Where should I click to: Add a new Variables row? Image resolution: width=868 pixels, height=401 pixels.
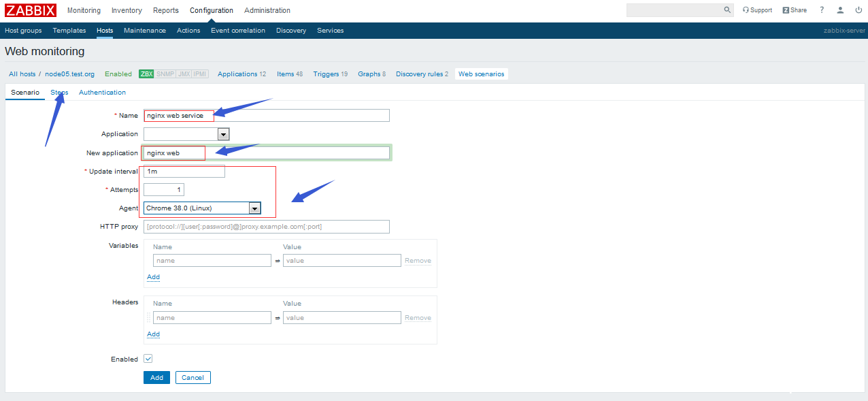click(x=153, y=277)
